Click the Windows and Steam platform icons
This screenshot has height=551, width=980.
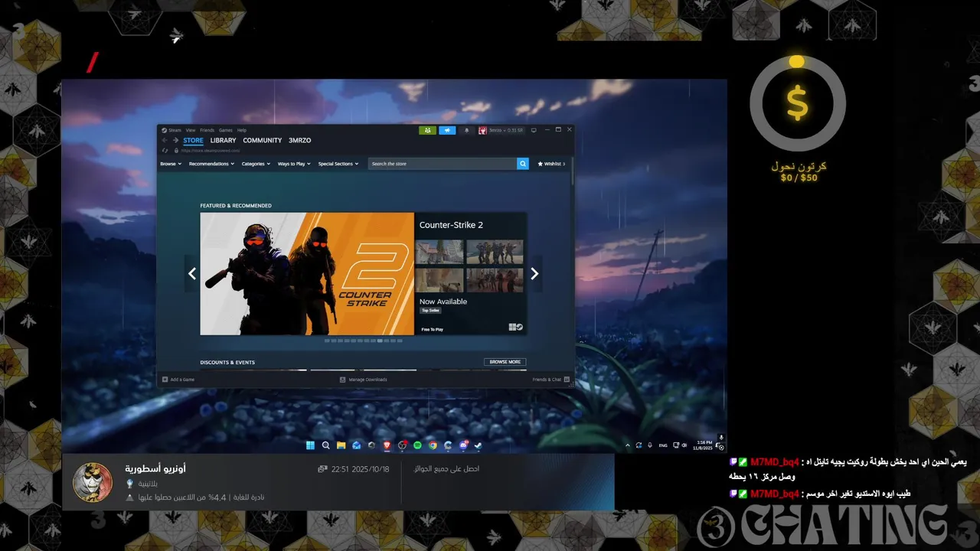click(x=516, y=327)
